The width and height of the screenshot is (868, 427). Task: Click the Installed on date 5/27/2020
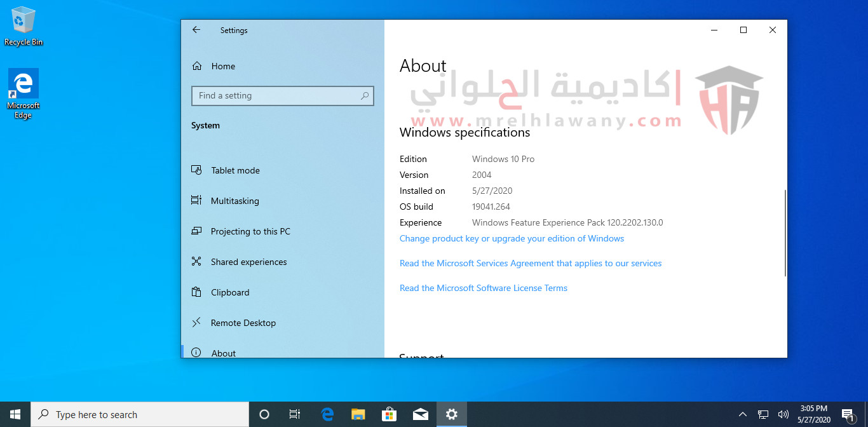click(492, 191)
